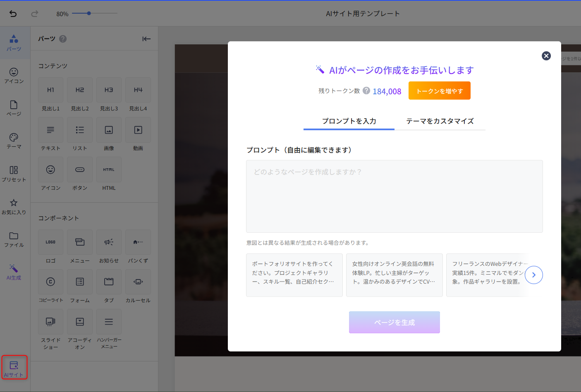Collapse the パーツ panel

point(146,39)
